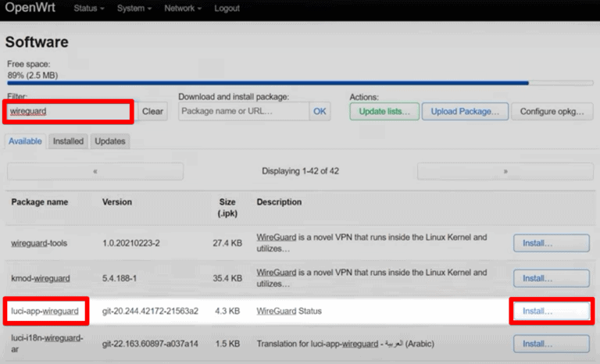Click the Logout menu item
Screen dimensions: 600x364
pyautogui.click(x=227, y=8)
